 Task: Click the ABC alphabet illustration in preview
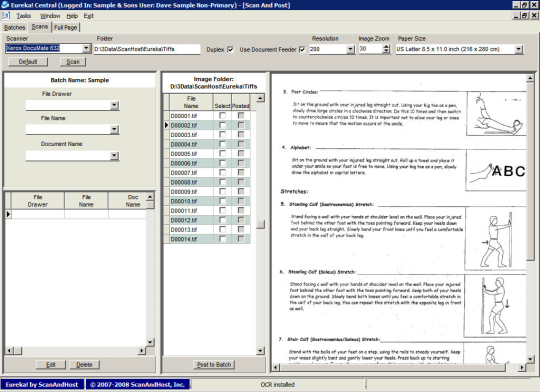click(x=497, y=170)
